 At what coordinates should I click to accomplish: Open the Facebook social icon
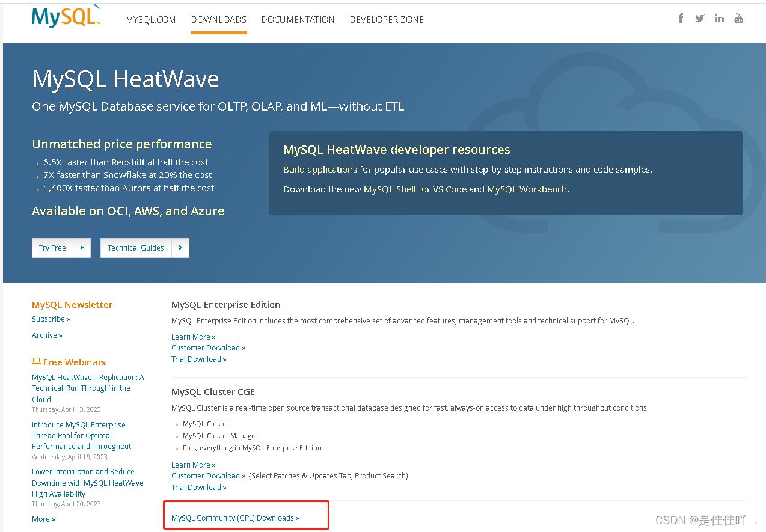681,18
